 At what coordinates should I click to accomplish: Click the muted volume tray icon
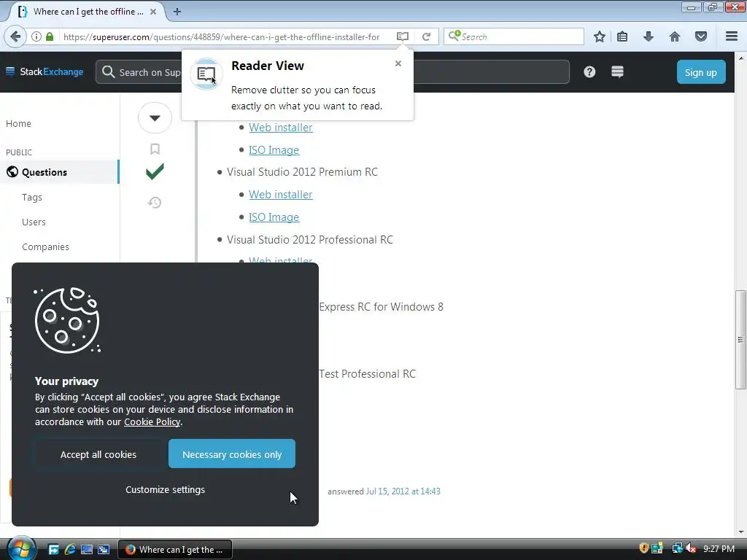point(691,548)
